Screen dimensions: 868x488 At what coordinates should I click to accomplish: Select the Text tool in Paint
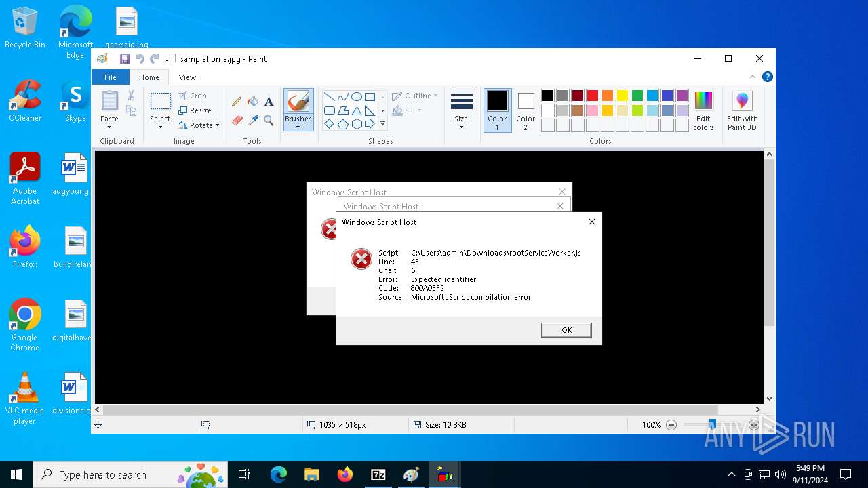(269, 102)
